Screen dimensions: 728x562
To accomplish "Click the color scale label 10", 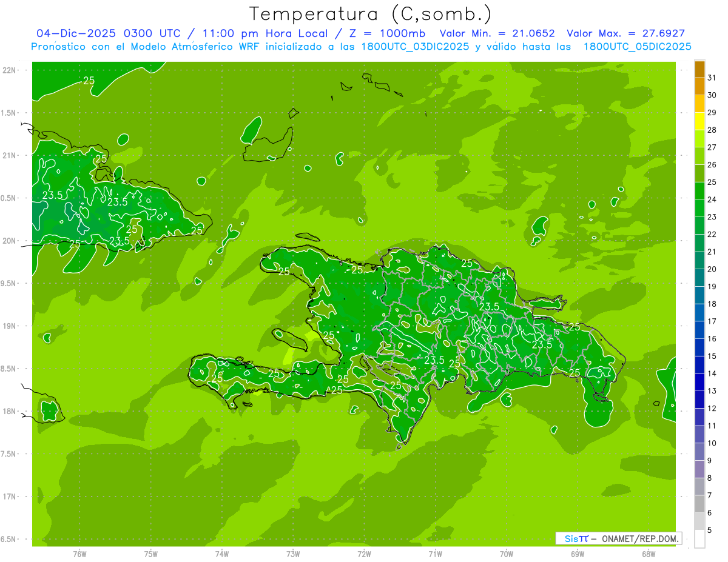I will tap(712, 443).
